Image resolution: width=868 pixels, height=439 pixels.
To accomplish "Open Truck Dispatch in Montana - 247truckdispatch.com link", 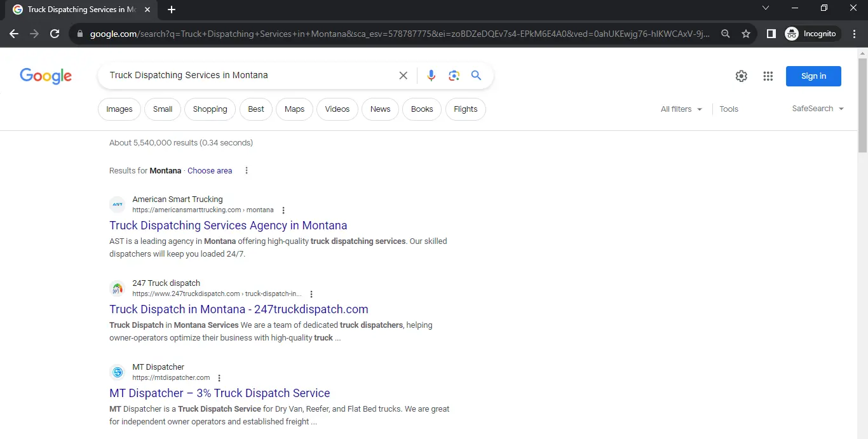I will coord(238,309).
